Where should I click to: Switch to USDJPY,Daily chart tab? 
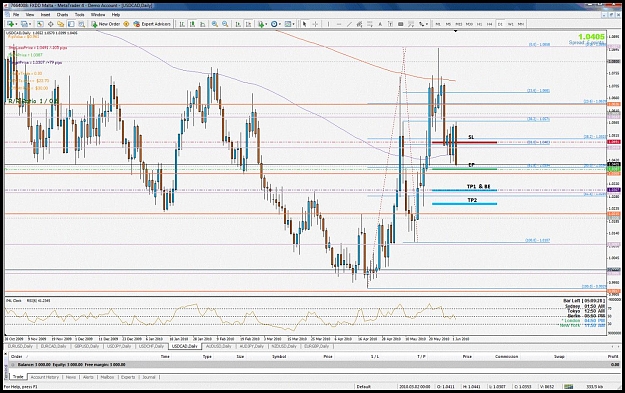(x=119, y=346)
